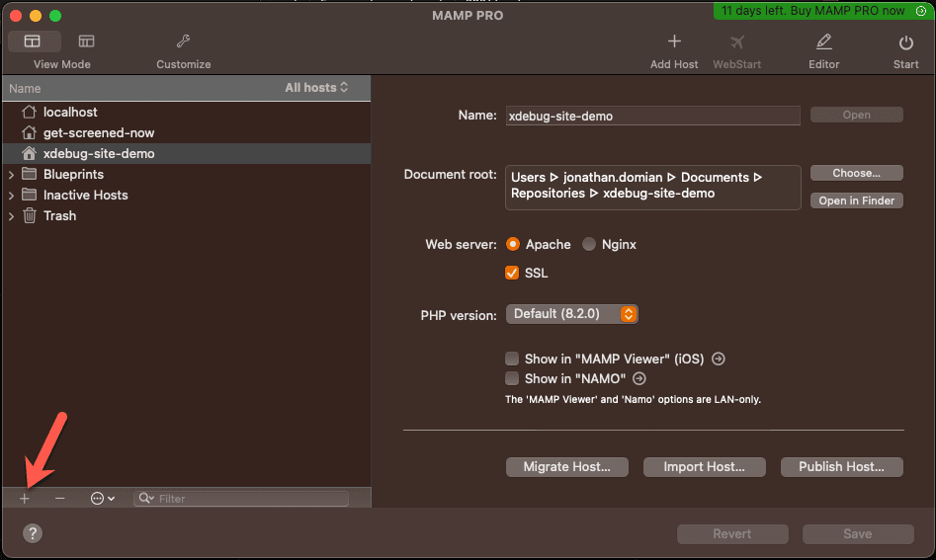
Task: Open the Editor pencil tool
Action: [x=823, y=41]
